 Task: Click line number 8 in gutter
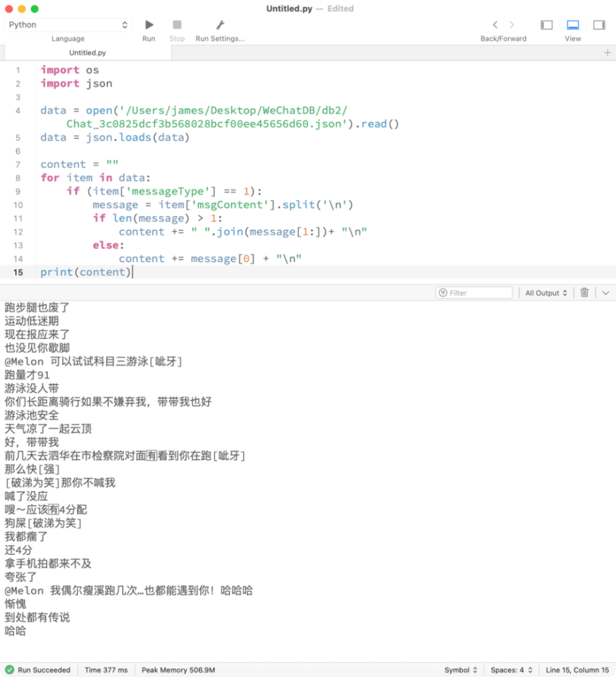click(x=18, y=178)
